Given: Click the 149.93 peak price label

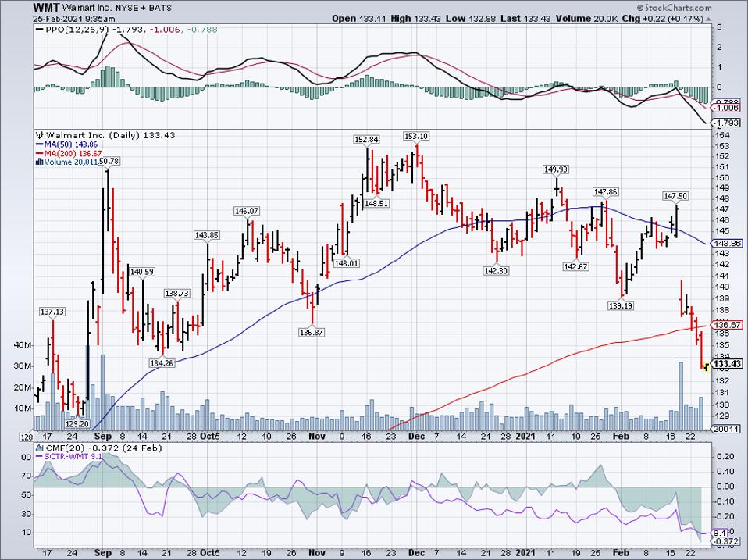Looking at the screenshot, I should pos(556,169).
